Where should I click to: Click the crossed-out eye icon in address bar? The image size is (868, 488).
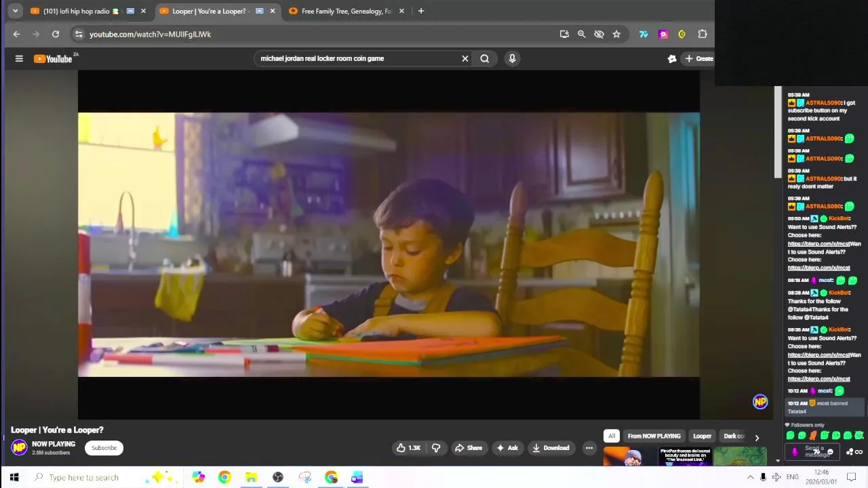pyautogui.click(x=599, y=34)
